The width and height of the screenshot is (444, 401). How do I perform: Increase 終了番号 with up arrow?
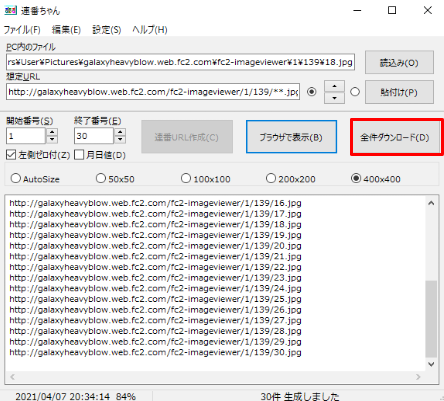pos(120,132)
